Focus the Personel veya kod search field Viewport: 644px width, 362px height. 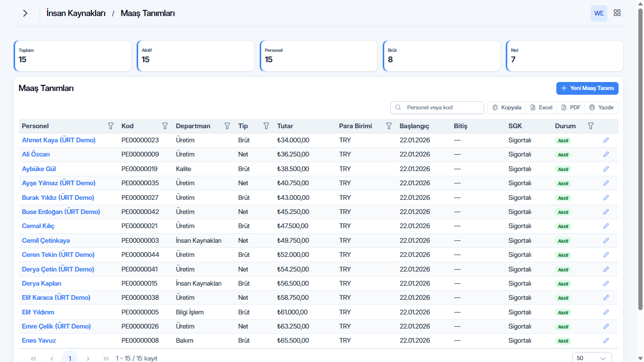coord(438,107)
